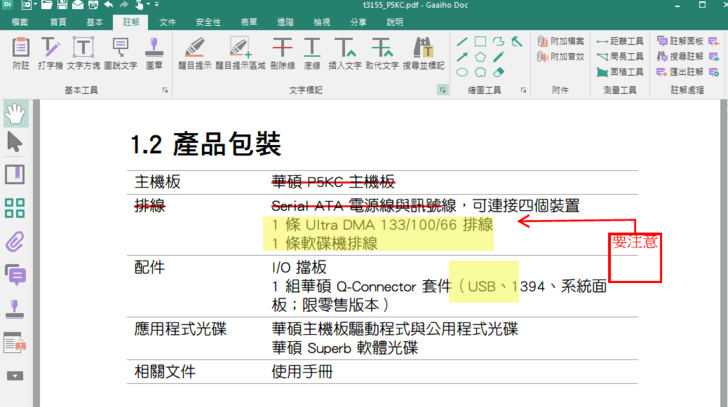728x407 pixels.
Task: Pick the 刪除線 strikethrough tool
Action: [283, 52]
